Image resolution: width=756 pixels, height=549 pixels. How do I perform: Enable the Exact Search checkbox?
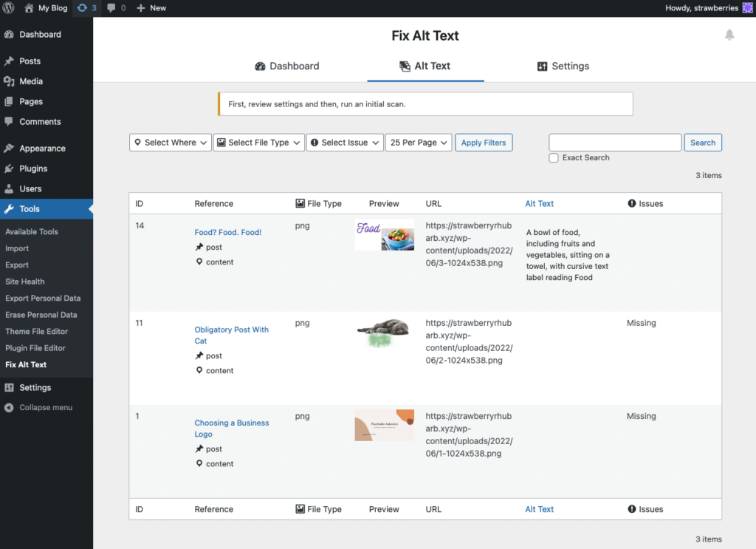[554, 158]
